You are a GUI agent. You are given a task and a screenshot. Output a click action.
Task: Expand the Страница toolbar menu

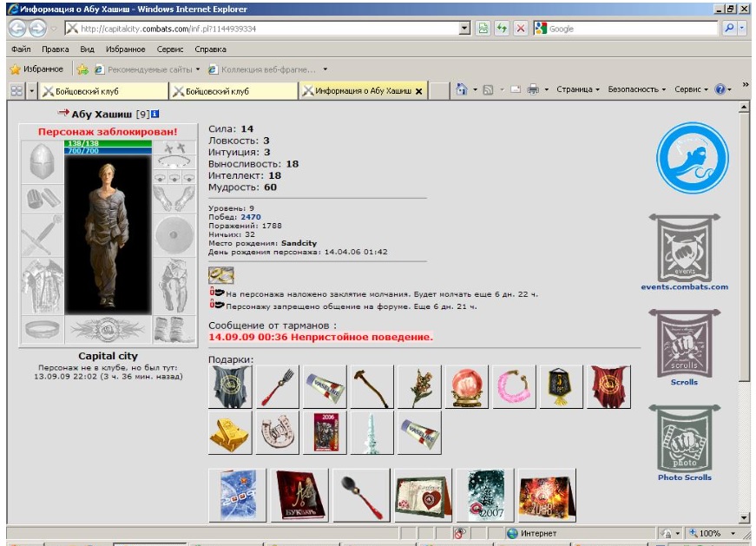coord(577,89)
